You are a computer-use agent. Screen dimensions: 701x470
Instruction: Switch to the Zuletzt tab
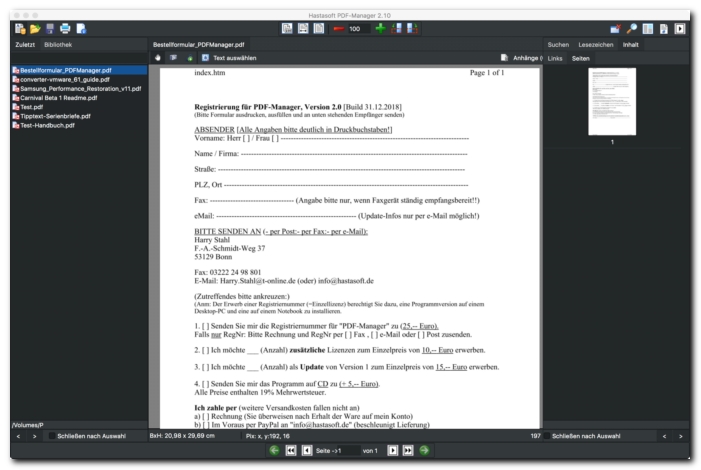point(25,45)
